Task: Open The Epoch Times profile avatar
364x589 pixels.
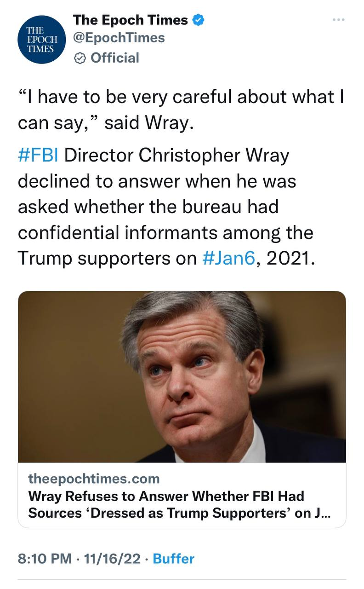Action: coord(41,40)
